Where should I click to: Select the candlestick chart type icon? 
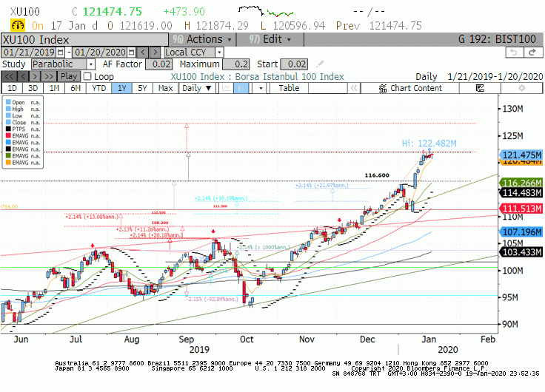pyautogui.click(x=241, y=88)
